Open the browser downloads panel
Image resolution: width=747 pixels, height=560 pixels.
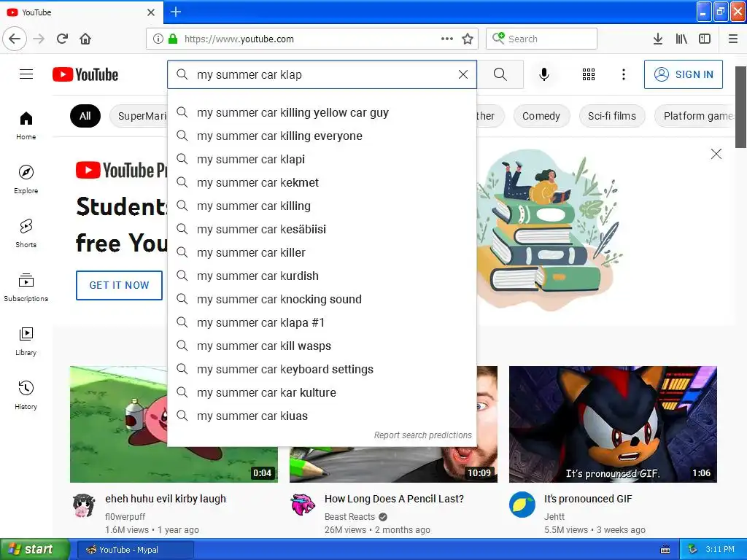tap(658, 39)
